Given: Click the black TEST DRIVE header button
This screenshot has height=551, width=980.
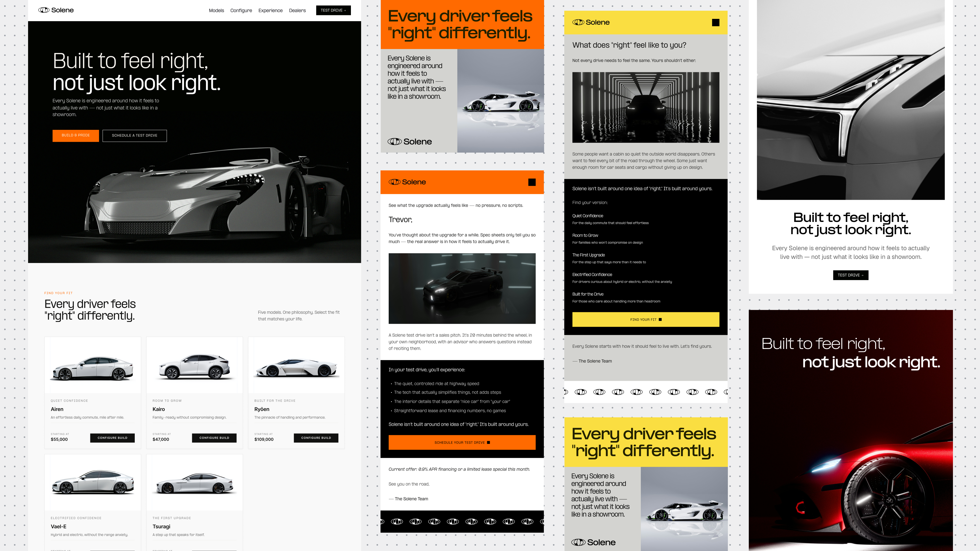Looking at the screenshot, I should pos(333,10).
